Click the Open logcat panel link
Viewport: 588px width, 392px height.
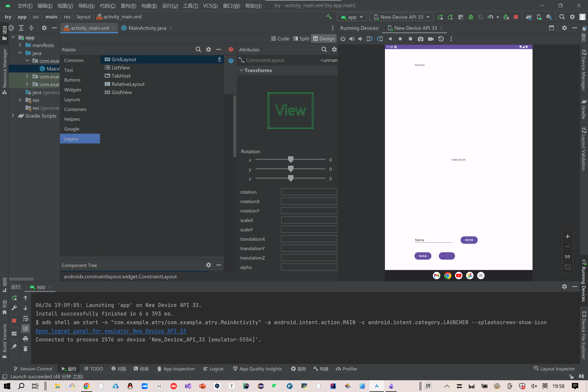[111, 331]
